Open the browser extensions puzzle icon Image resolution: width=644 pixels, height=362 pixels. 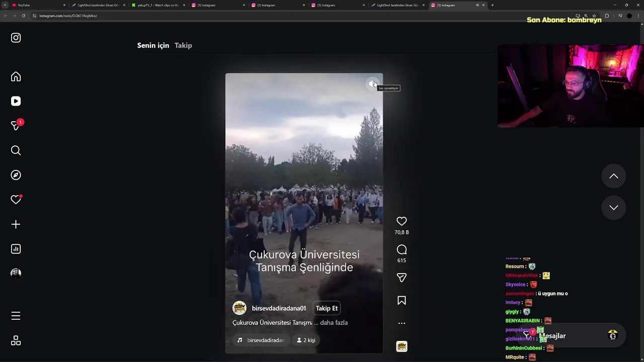click(607, 16)
